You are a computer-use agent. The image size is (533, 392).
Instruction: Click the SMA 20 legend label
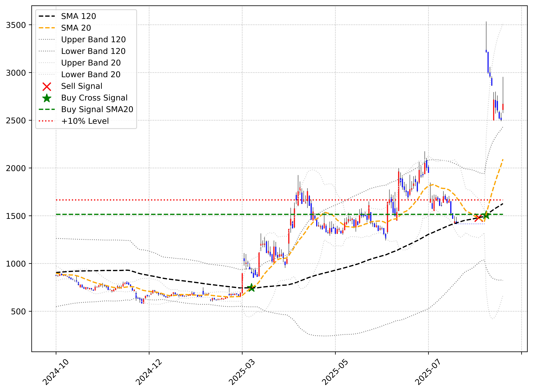[x=76, y=28]
